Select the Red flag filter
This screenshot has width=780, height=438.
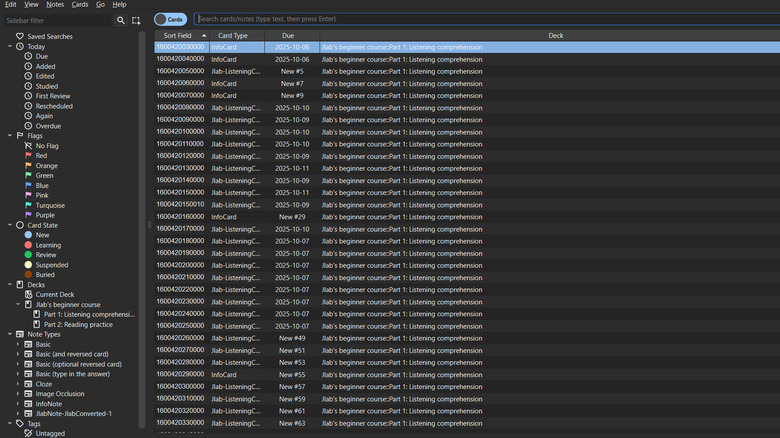pyautogui.click(x=41, y=156)
